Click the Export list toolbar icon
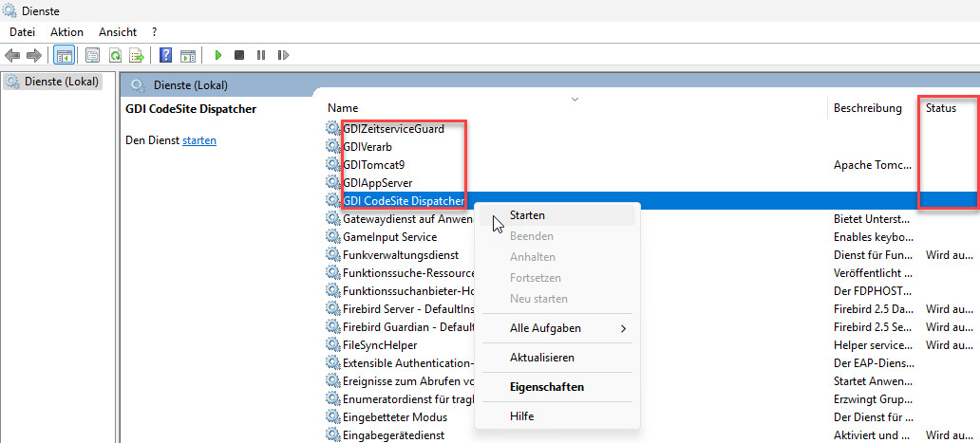Screen dimensions: 980x443 [x=137, y=56]
